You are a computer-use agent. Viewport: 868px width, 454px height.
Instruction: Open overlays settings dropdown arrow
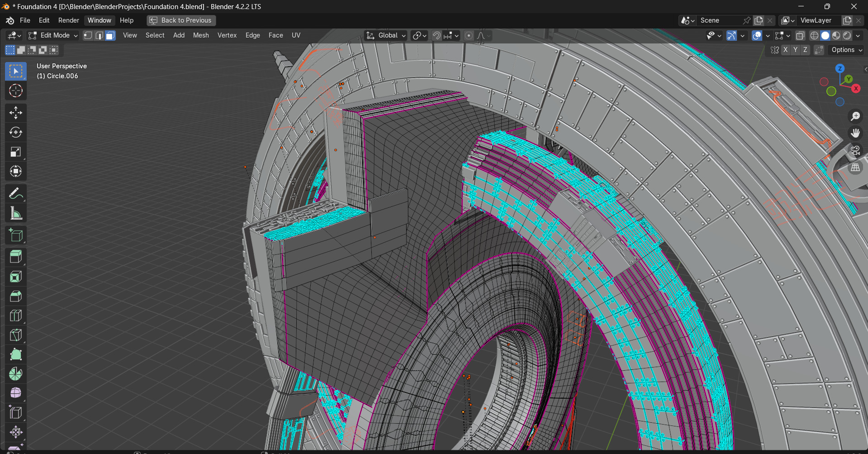point(768,35)
